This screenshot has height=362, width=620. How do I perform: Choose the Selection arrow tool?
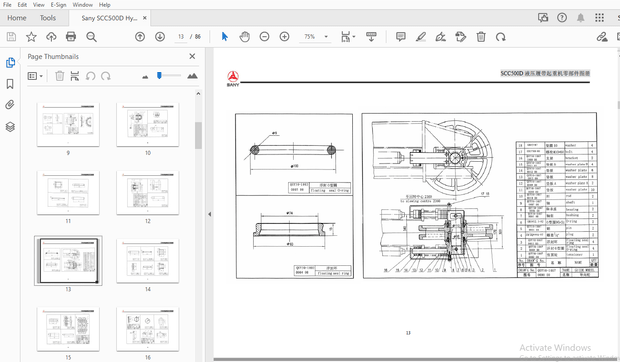[x=225, y=37]
